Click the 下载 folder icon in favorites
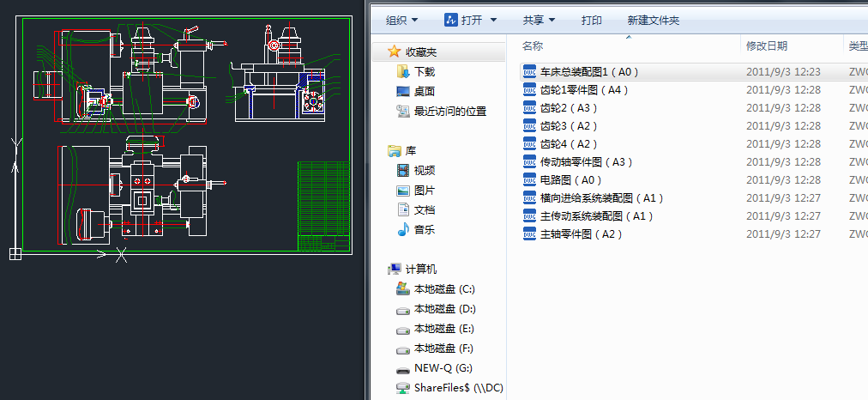 [x=403, y=72]
